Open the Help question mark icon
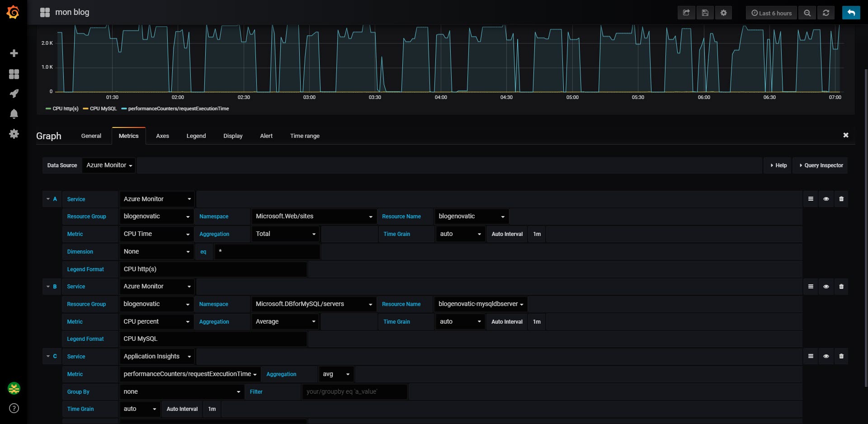This screenshot has width=868, height=424. pos(14,408)
